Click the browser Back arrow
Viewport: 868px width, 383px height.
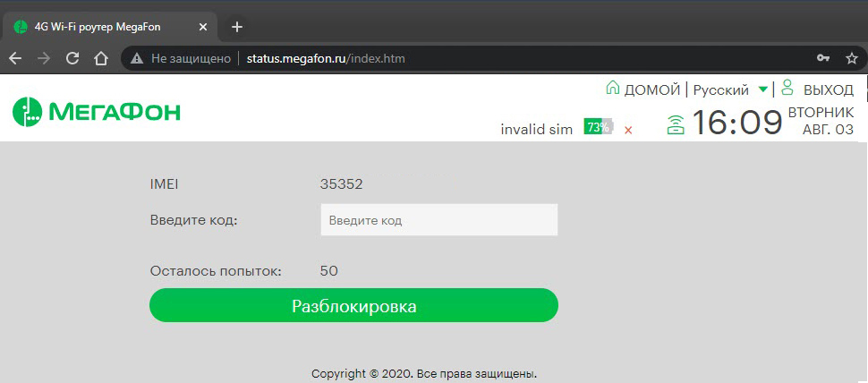point(15,58)
